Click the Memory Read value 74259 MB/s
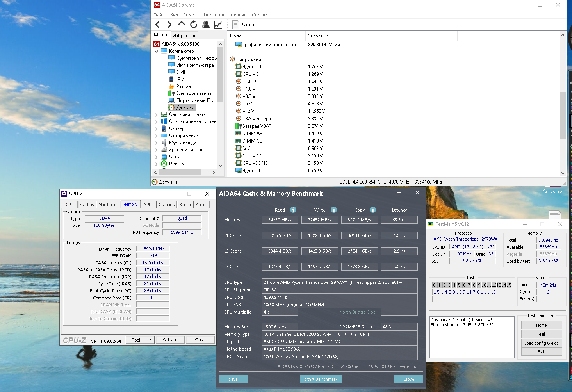 280,220
